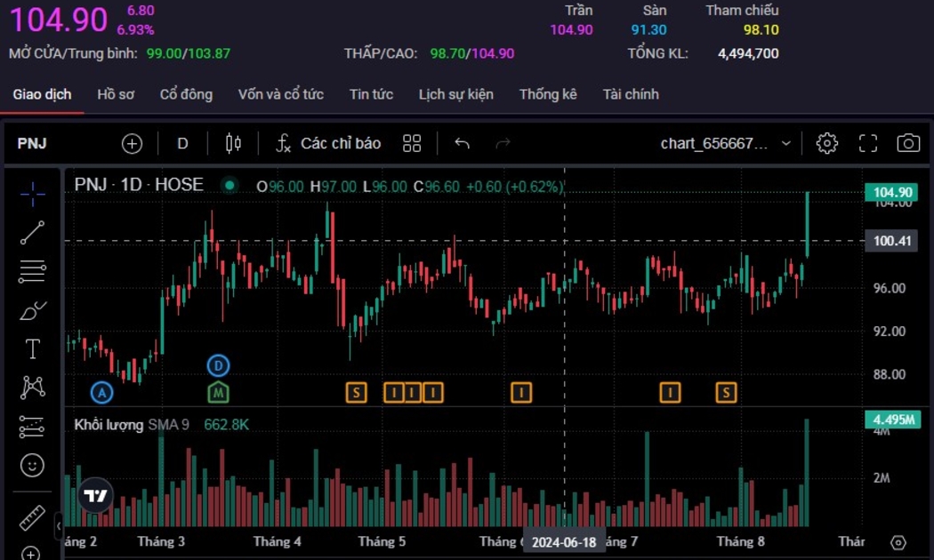Open the D timeframe interval selector
This screenshot has width=934, height=560.
[182, 144]
